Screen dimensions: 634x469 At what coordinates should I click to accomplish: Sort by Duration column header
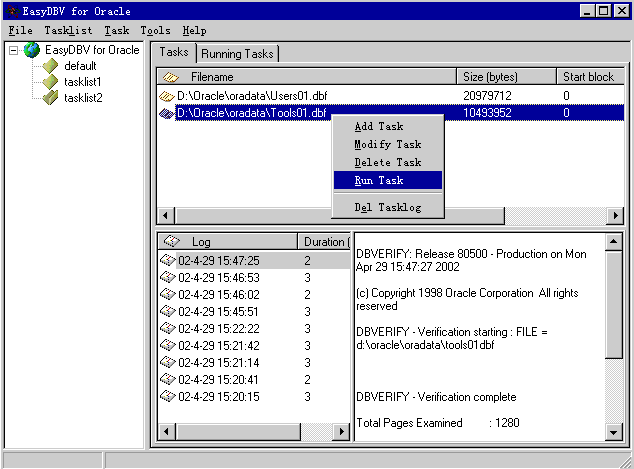click(x=324, y=241)
